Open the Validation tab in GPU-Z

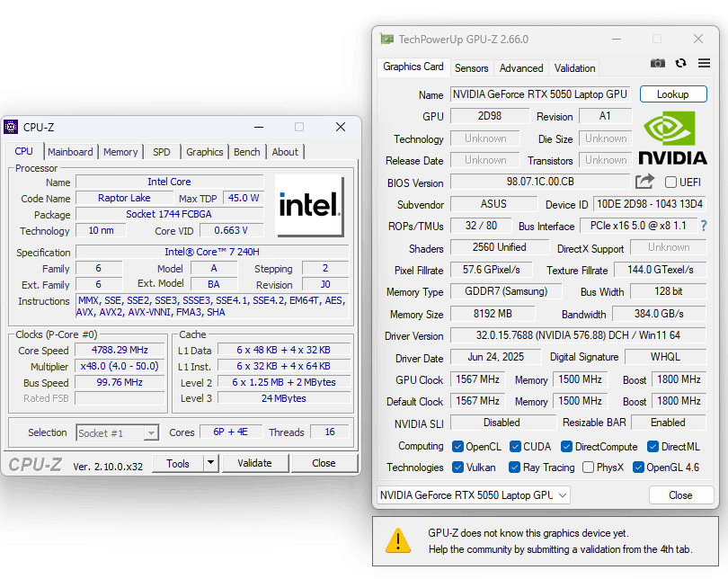[575, 68]
